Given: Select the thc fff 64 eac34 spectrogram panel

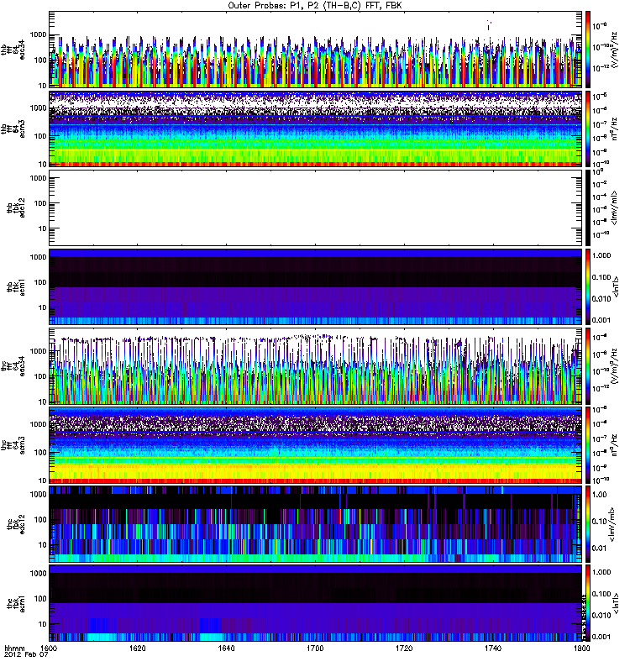Looking at the screenshot, I should coord(316,366).
